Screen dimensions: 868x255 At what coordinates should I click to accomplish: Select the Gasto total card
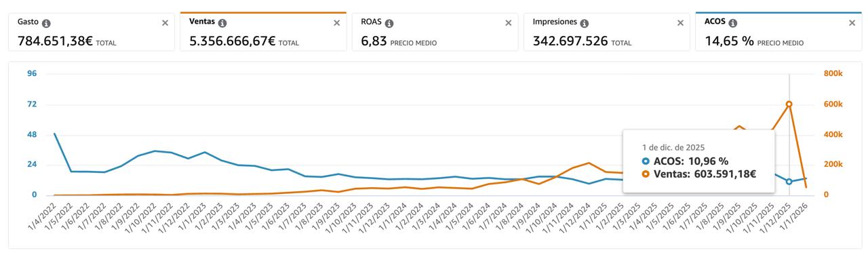click(x=92, y=32)
